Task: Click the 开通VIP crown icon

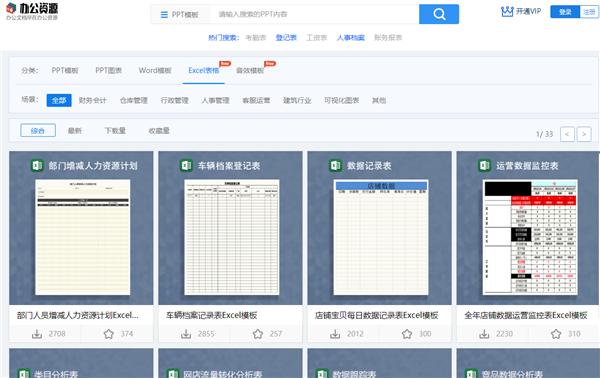Action: [507, 11]
